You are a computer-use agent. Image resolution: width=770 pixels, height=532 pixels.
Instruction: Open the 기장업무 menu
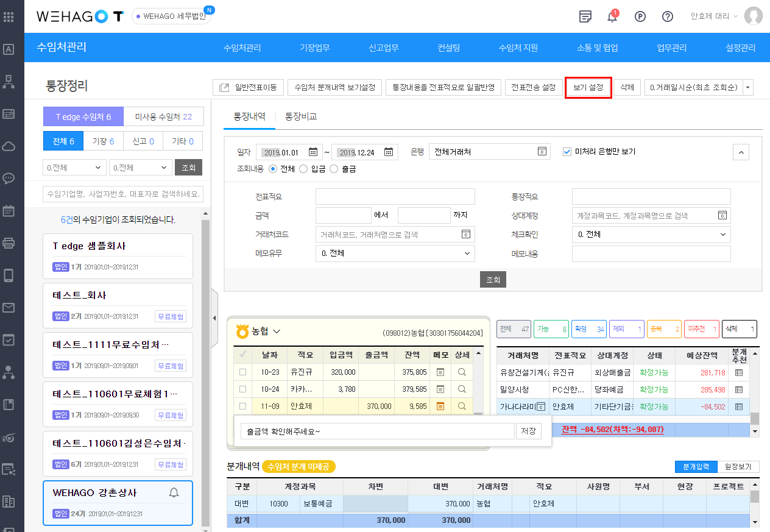(x=314, y=48)
